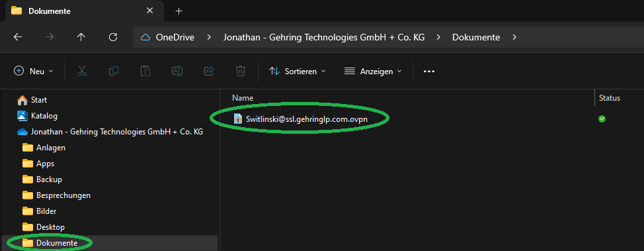Open the three-dots more options menu

pyautogui.click(x=429, y=71)
